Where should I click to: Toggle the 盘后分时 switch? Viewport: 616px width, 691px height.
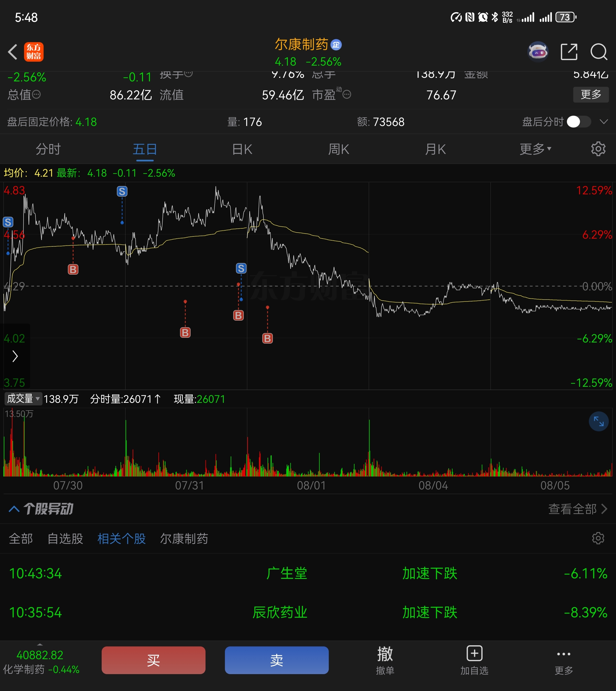pyautogui.click(x=579, y=122)
